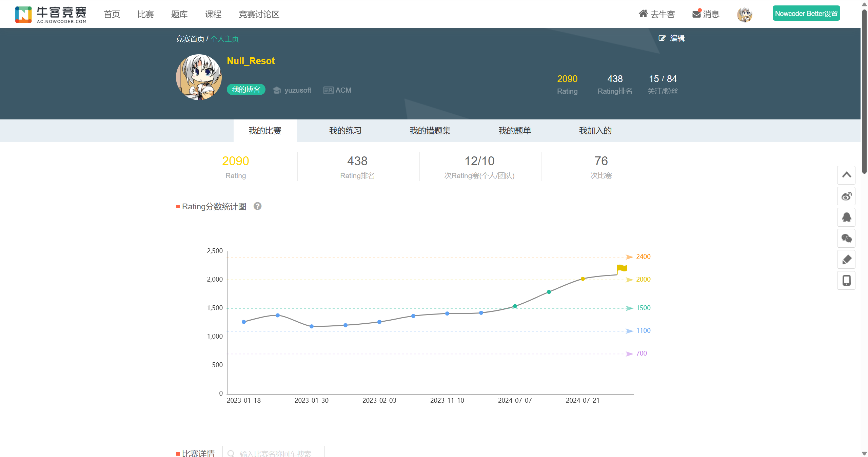Image resolution: width=868 pixels, height=457 pixels.
Task: Click the help question mark beside Rating chart
Action: (x=258, y=206)
